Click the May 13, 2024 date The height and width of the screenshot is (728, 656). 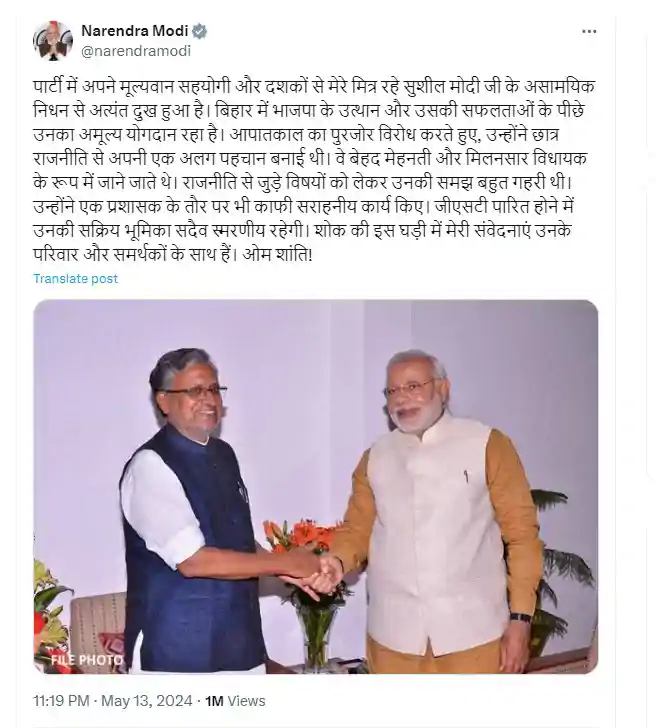click(x=147, y=701)
